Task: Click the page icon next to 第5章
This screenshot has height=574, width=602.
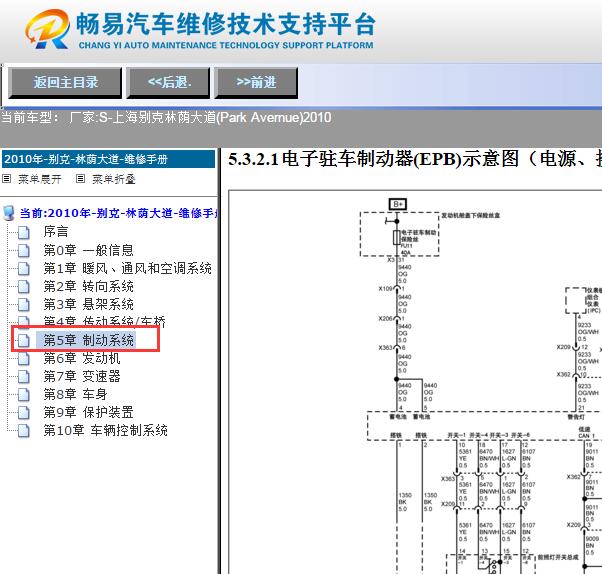Action: pyautogui.click(x=23, y=341)
